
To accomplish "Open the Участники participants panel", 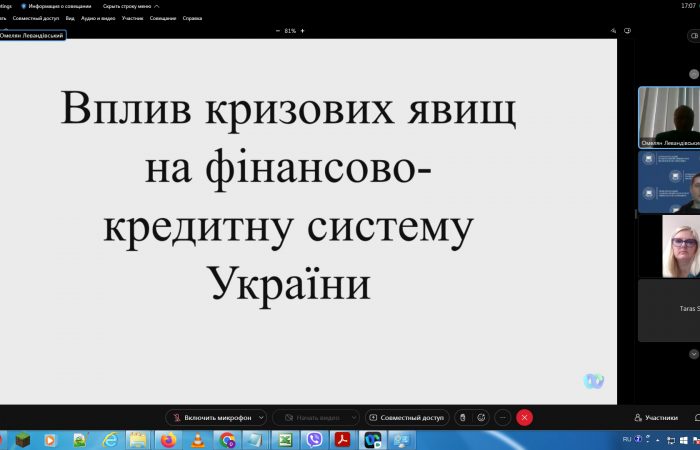I will pyautogui.click(x=656, y=418).
